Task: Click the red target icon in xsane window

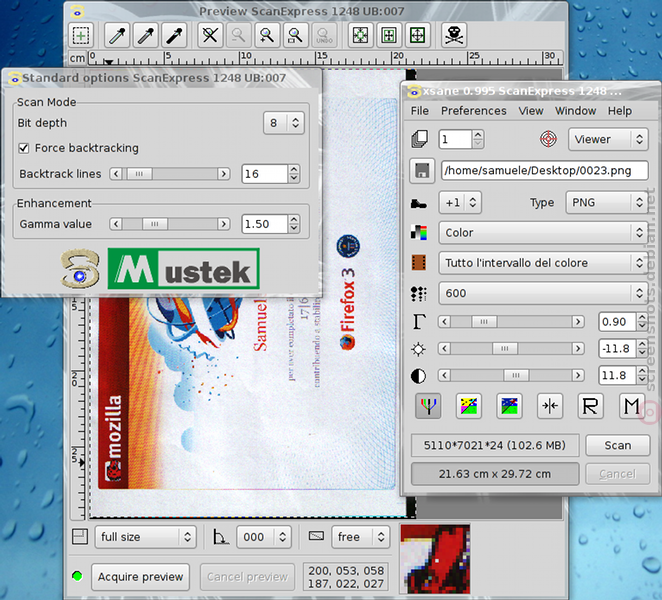Action: 548,139
